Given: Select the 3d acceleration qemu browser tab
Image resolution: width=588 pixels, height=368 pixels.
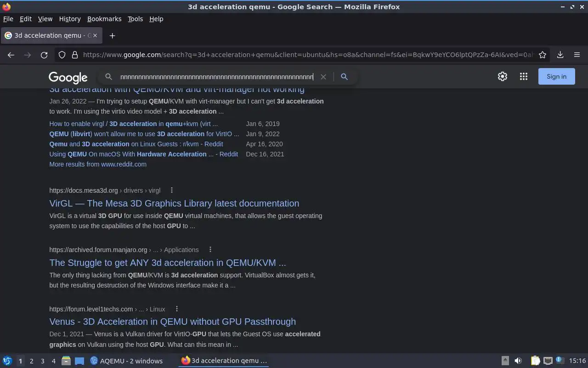Looking at the screenshot, I should [51, 35].
